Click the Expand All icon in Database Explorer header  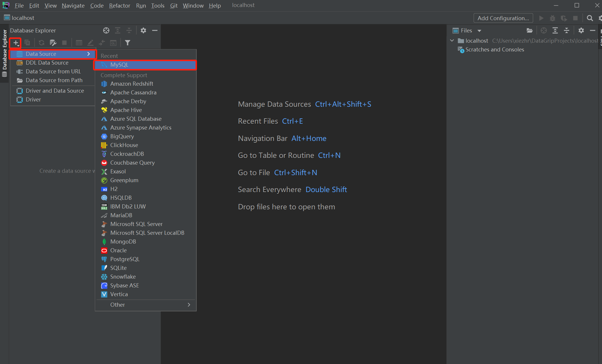click(118, 30)
